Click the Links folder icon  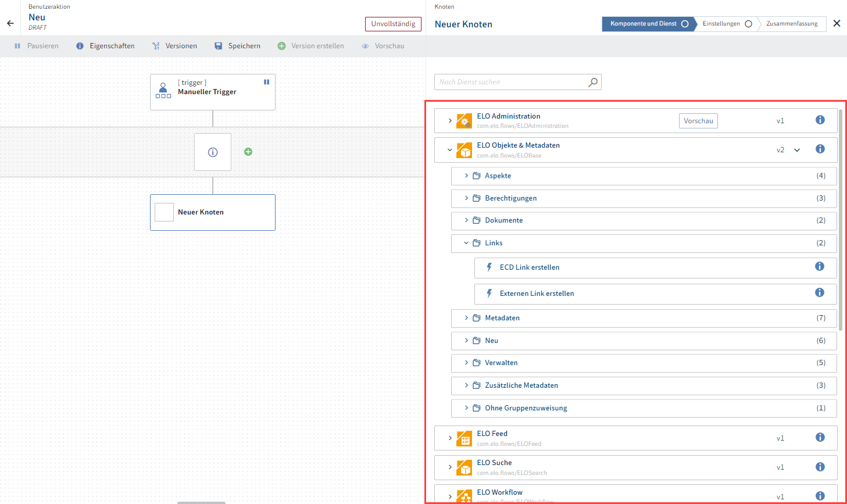point(477,243)
